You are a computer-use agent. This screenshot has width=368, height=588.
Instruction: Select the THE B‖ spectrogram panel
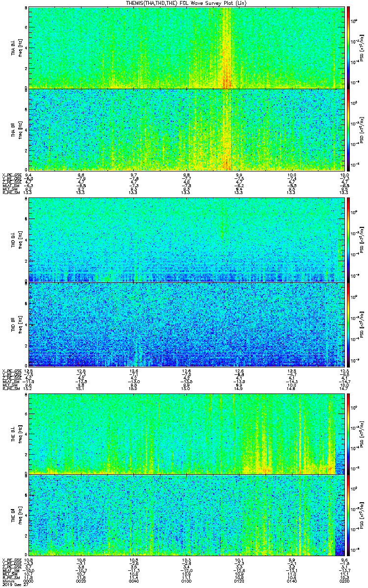pyautogui.click(x=186, y=515)
